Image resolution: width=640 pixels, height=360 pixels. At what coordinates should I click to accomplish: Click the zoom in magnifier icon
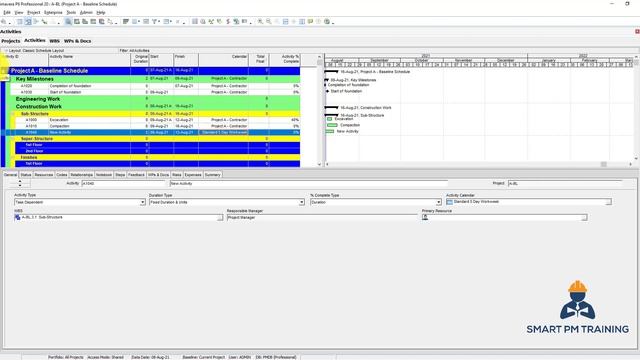tap(260, 22)
